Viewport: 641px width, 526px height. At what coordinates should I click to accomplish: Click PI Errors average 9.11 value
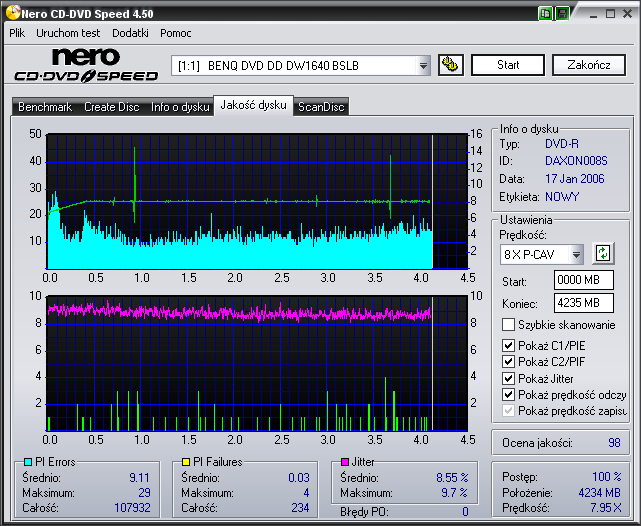click(x=139, y=477)
